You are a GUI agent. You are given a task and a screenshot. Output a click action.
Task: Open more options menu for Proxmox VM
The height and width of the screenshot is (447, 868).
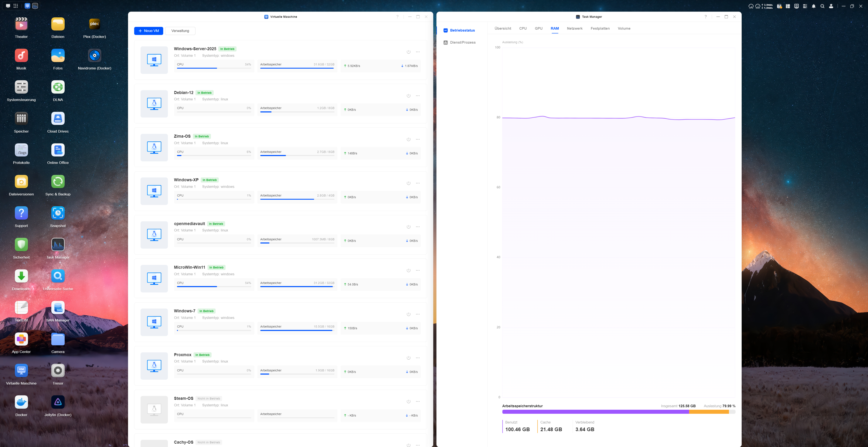(418, 358)
